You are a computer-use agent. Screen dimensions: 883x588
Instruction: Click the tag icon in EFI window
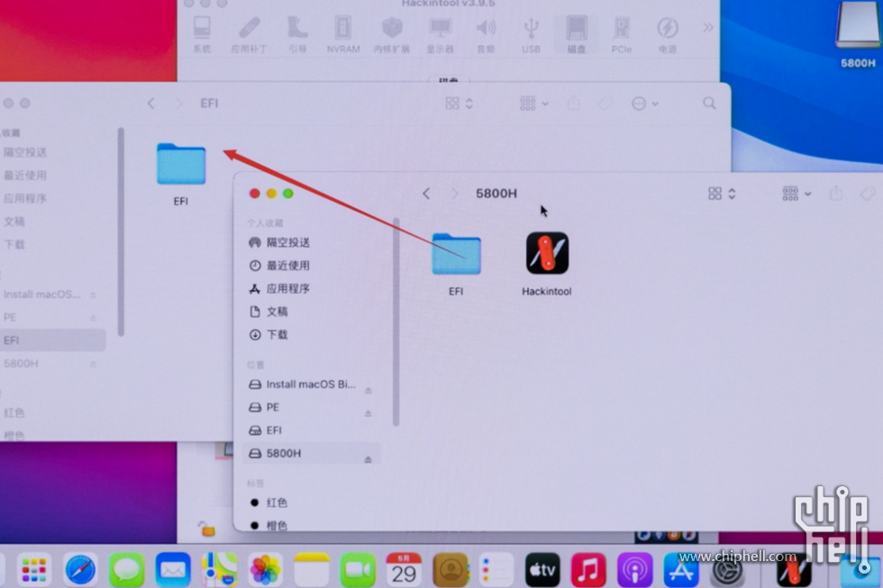(x=605, y=103)
